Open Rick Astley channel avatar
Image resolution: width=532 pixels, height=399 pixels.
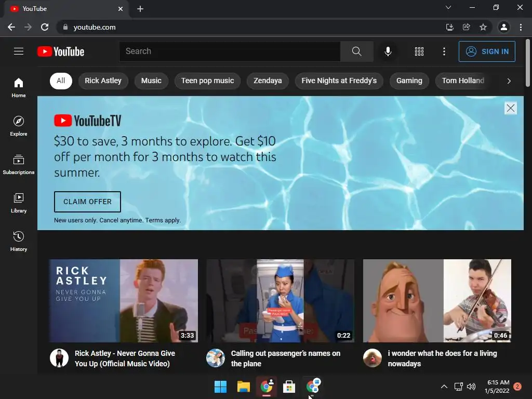tap(59, 358)
